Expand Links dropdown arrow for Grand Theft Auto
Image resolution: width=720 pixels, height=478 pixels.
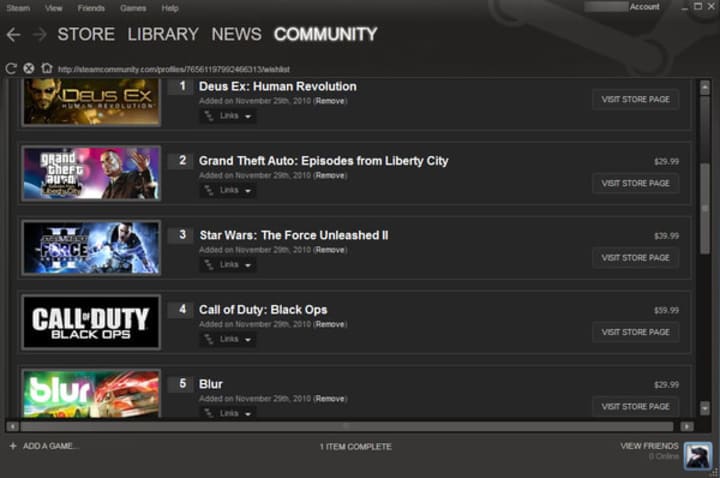coord(248,191)
